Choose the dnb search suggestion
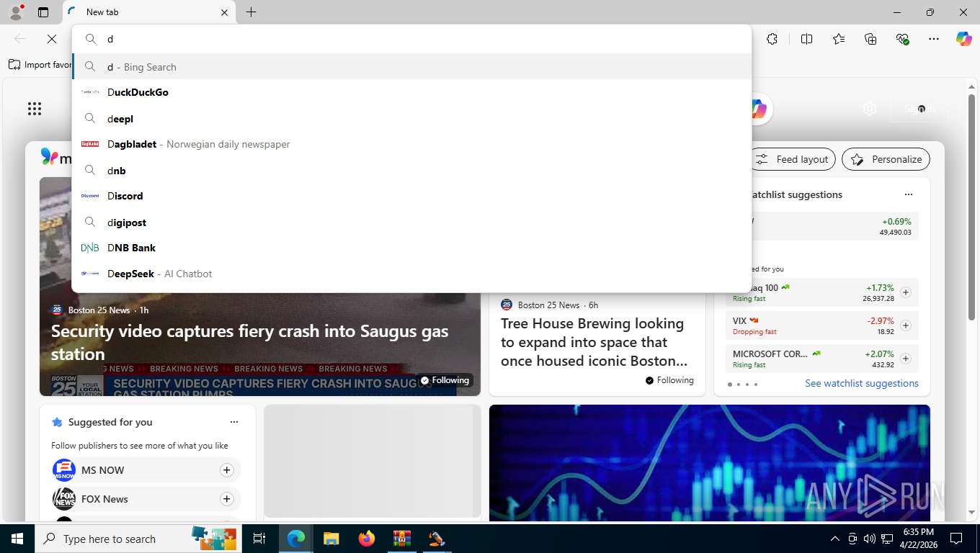980x553 pixels. coord(411,171)
